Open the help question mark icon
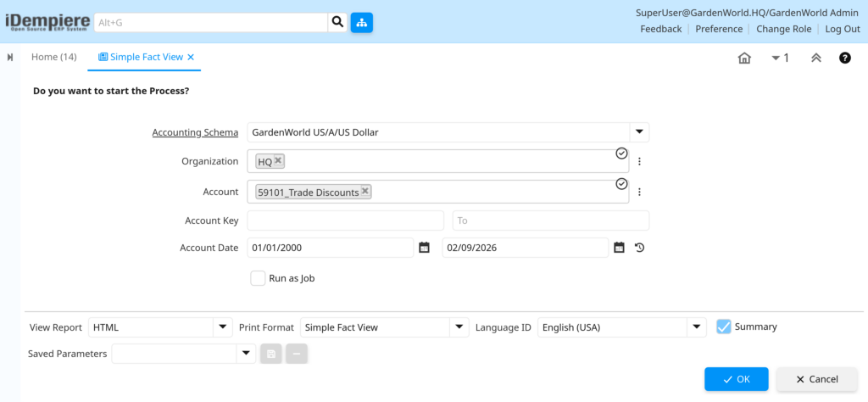 click(x=845, y=58)
